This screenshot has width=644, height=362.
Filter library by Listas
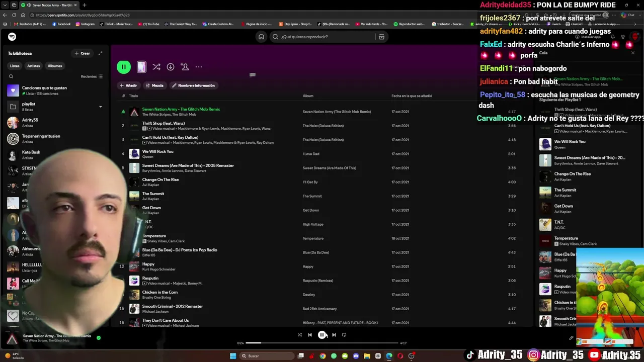point(15,66)
